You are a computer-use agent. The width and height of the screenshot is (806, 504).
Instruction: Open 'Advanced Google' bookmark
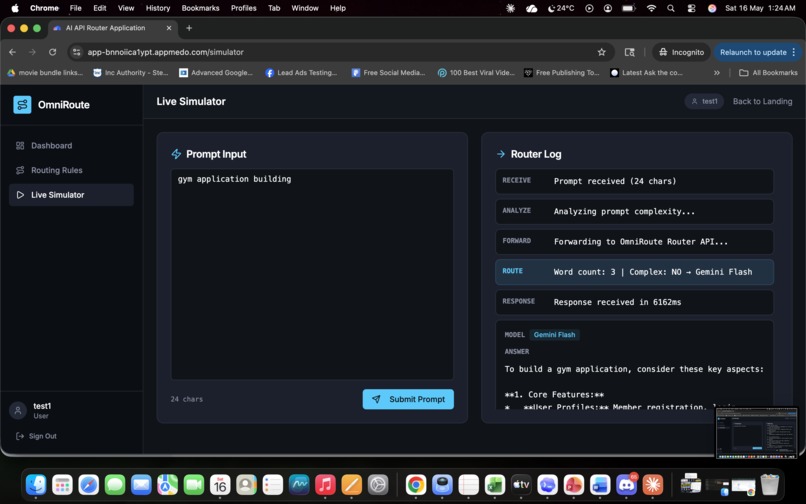pyautogui.click(x=216, y=73)
